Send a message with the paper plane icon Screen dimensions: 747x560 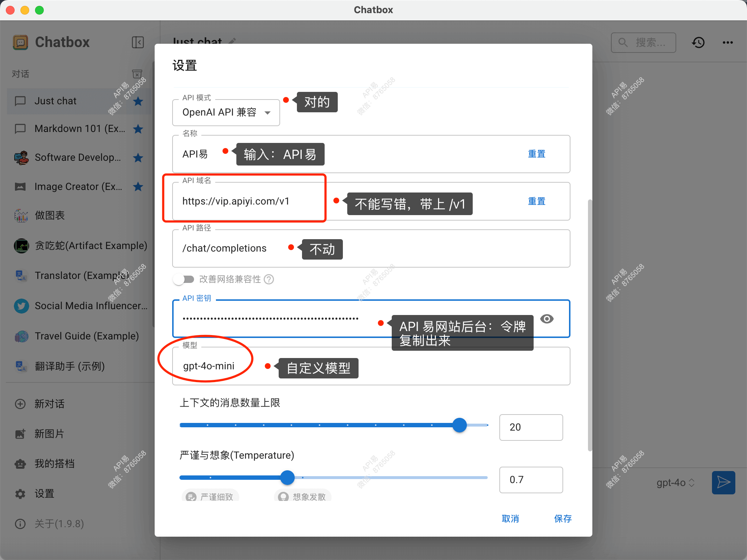click(723, 482)
